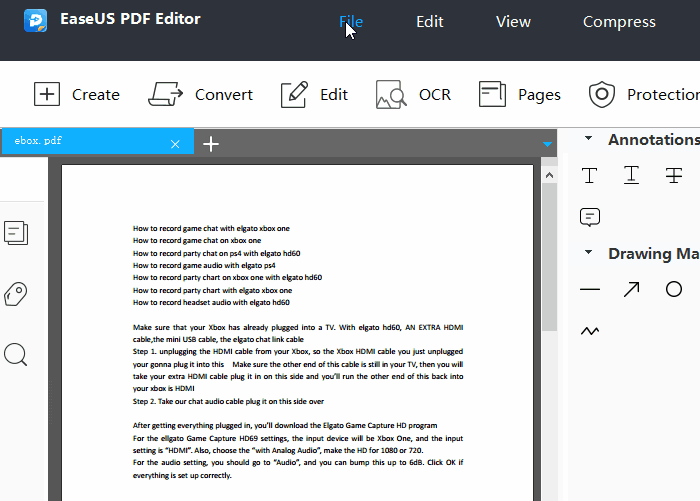Click the EaseUS PDF Editor logo icon
This screenshot has width=700, height=501.
point(35,21)
